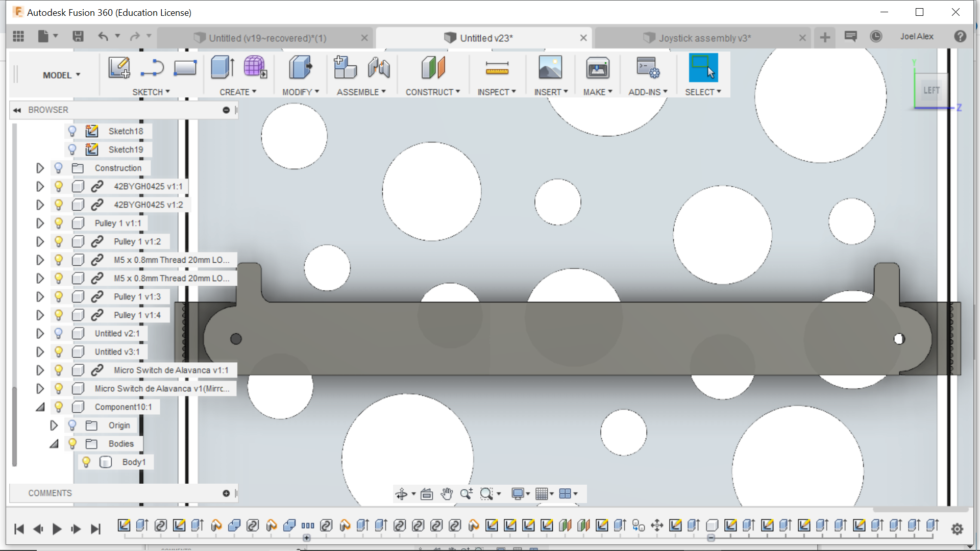Click the Measure ruler icon
The height and width of the screenshot is (551, 980).
497,67
